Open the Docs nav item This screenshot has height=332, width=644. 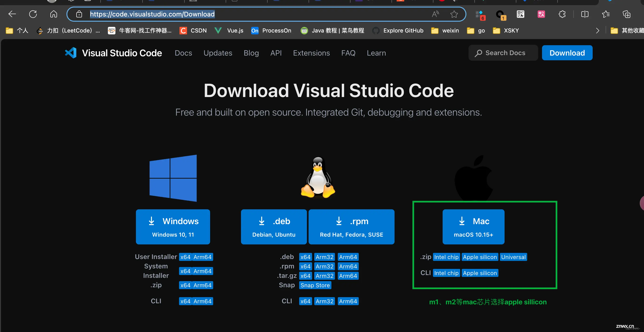(183, 53)
